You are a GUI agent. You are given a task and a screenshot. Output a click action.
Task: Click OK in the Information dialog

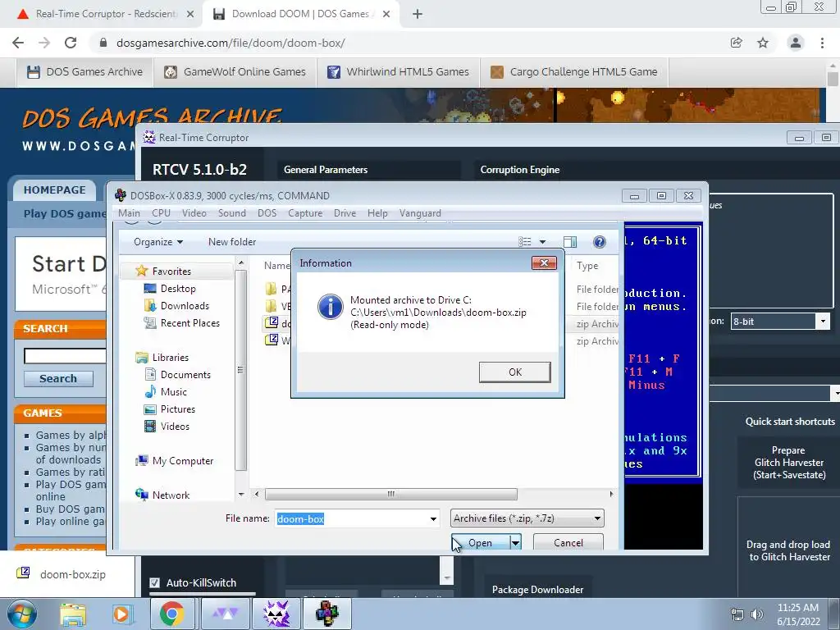tap(514, 372)
